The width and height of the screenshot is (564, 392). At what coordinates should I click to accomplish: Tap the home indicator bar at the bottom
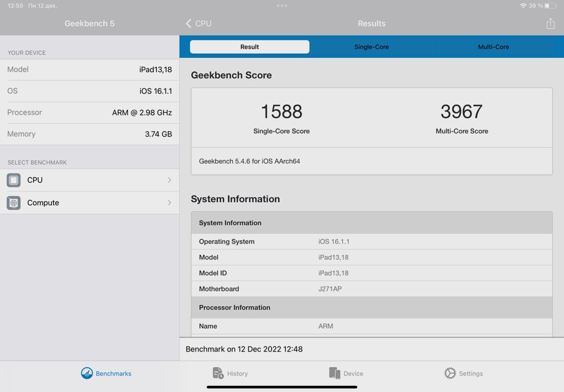point(282,387)
